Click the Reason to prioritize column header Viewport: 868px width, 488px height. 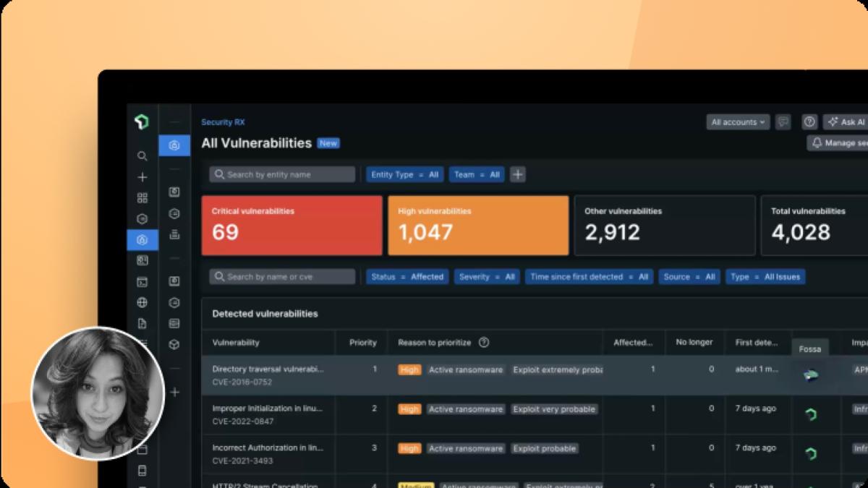coord(434,343)
